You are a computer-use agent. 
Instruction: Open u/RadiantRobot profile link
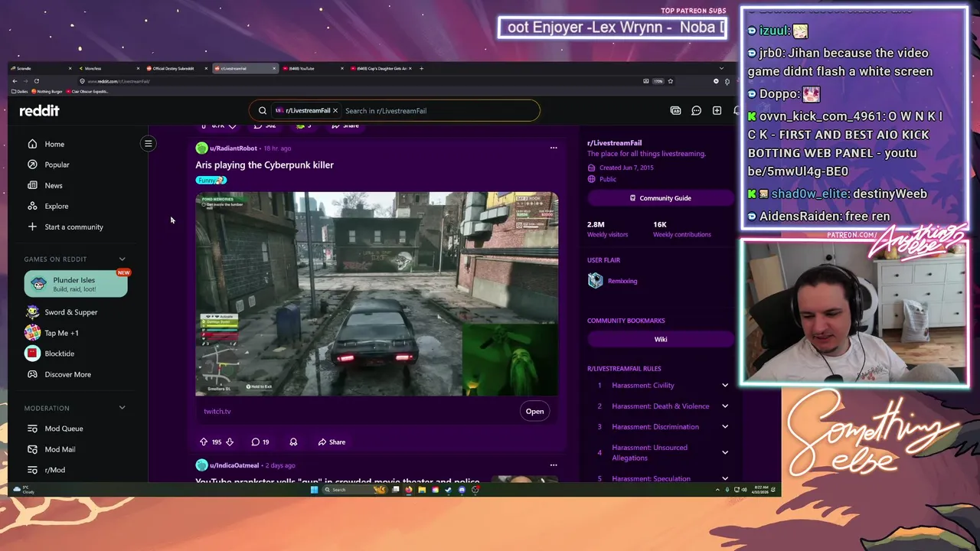click(234, 148)
